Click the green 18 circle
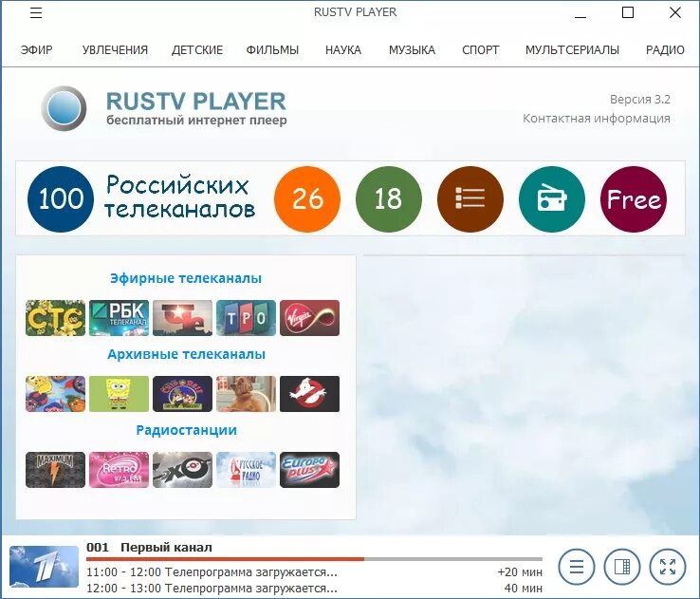The height and width of the screenshot is (599, 700). [388, 198]
